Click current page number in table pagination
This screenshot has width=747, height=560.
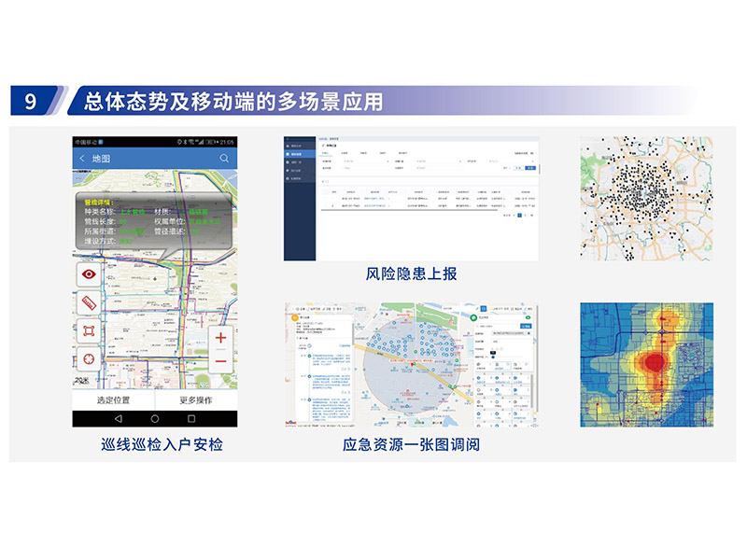[519, 215]
